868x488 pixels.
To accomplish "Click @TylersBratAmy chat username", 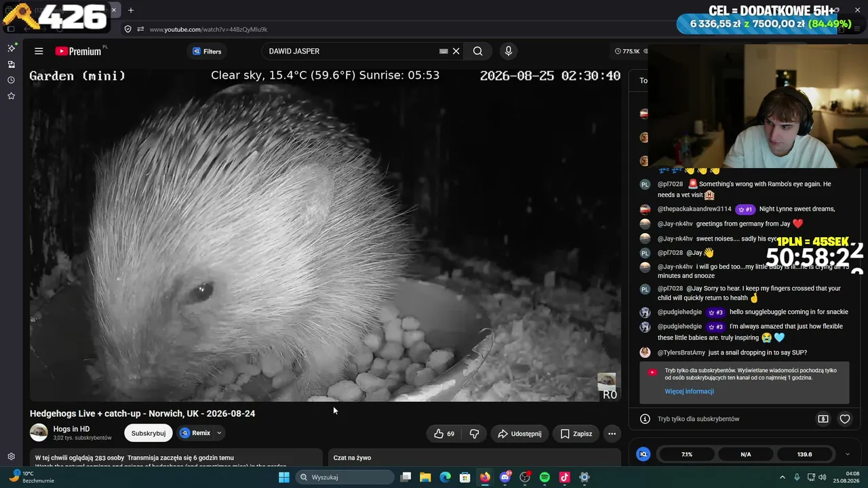I will point(681,352).
